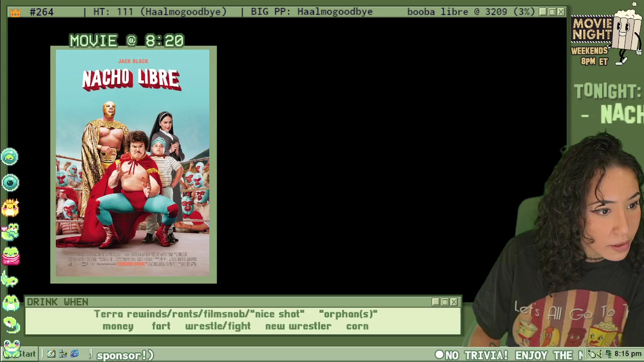Select the yellow crowned chick sidebar icon
The image size is (644, 362).
(10, 208)
